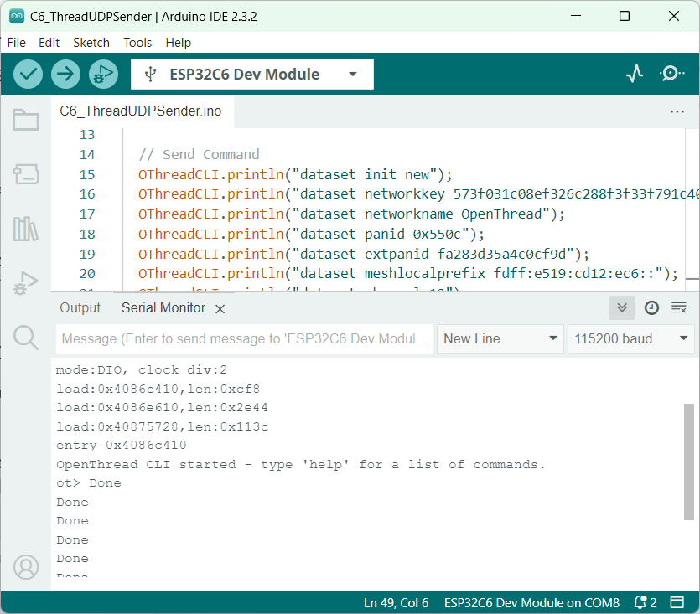Clear the Serial Monitor output
700x614 pixels.
pos(679,308)
